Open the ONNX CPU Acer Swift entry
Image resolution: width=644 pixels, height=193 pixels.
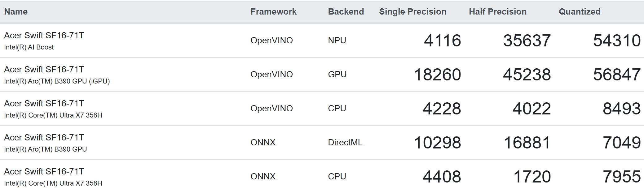click(x=44, y=172)
